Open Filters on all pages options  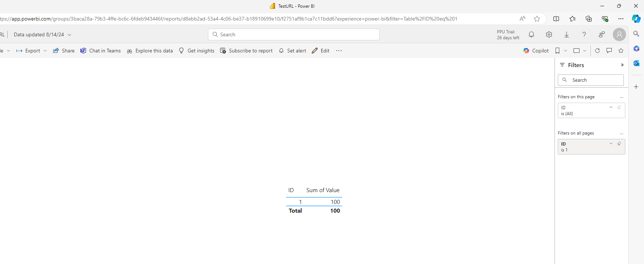(622, 133)
